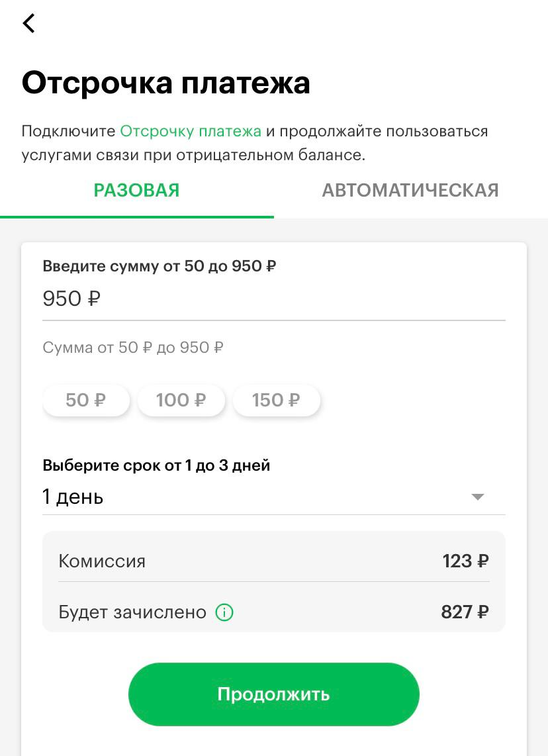This screenshot has height=756, width=548.
Task: Click the Будет зачислено label text
Action: [132, 612]
